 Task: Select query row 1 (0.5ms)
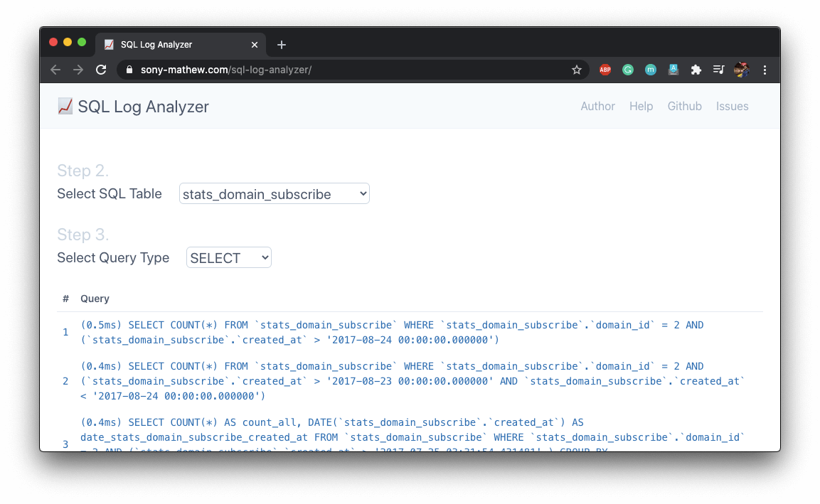[x=410, y=333]
